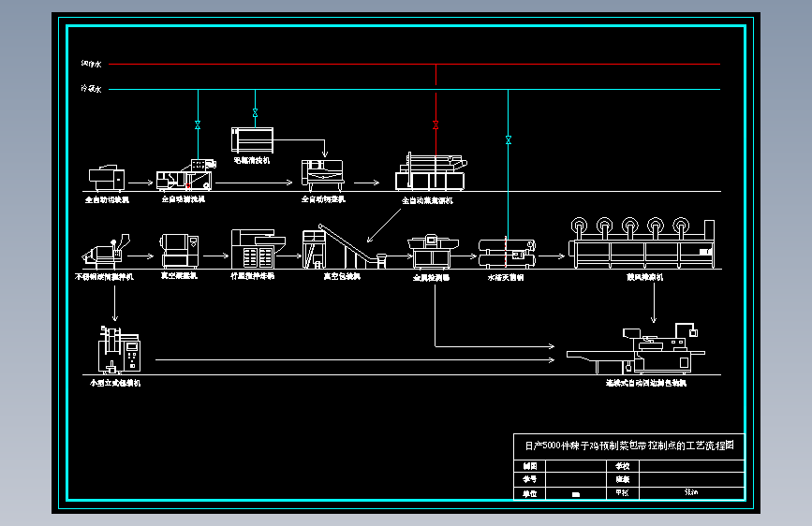Click the 金属检测器 label
Viewport: 812px width, 526px height.
[431, 277]
